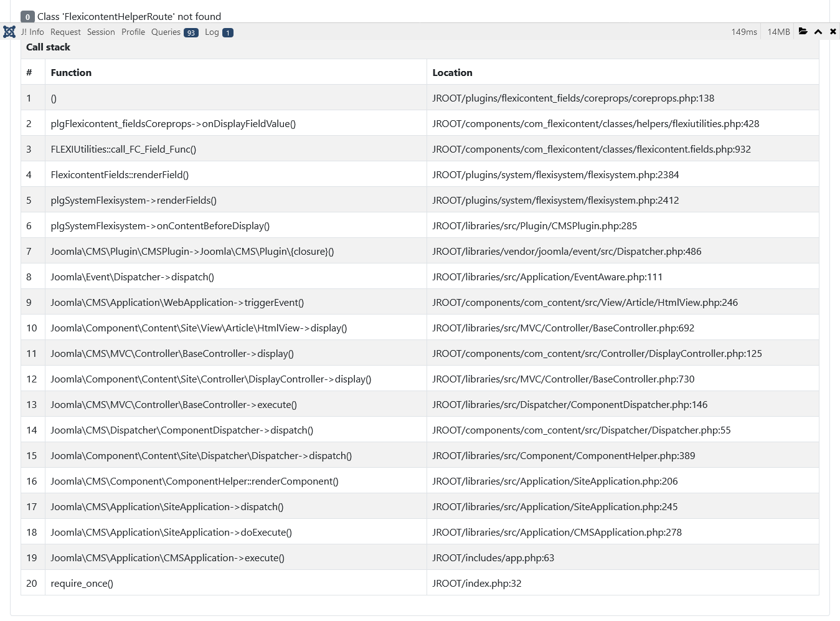Screen dimensions: 840x621
Task: Click the Log count badge
Action: (x=228, y=33)
